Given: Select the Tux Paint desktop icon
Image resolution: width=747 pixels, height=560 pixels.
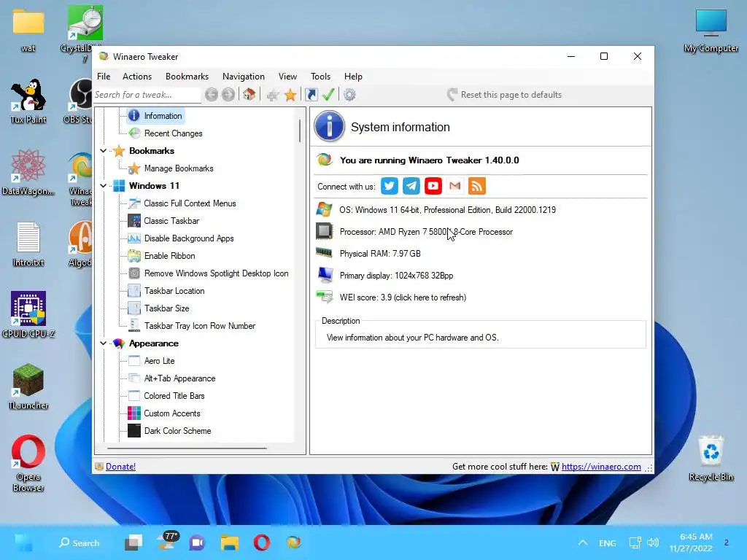Looking at the screenshot, I should point(28,101).
